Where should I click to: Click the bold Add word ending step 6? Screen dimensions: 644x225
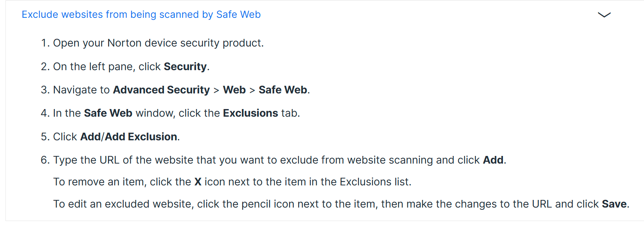point(493,160)
